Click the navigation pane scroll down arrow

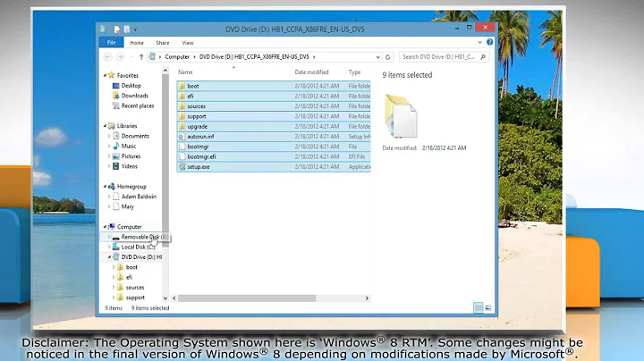[165, 298]
